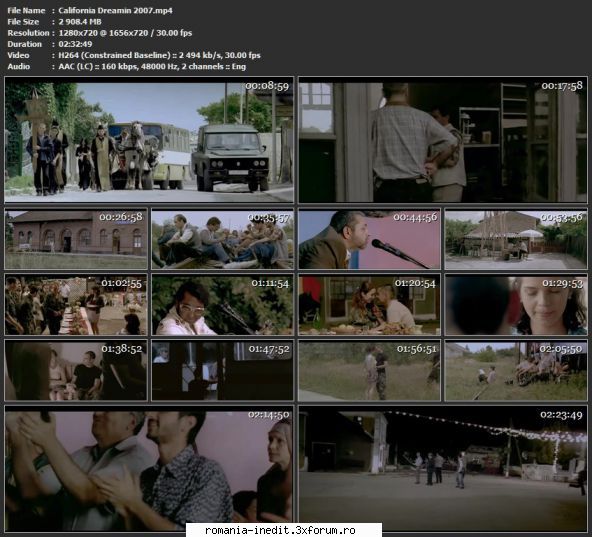Select the frame stamped 00:35:57
592x537 pixels.
[222, 239]
